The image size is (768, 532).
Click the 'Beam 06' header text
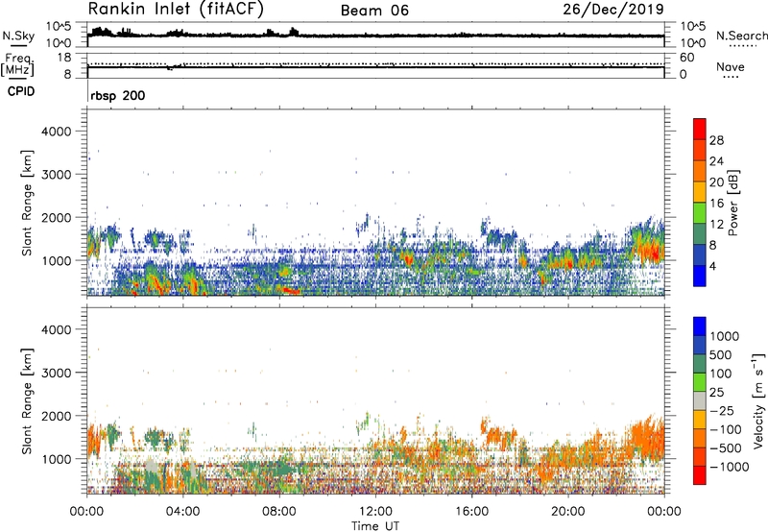tap(374, 11)
